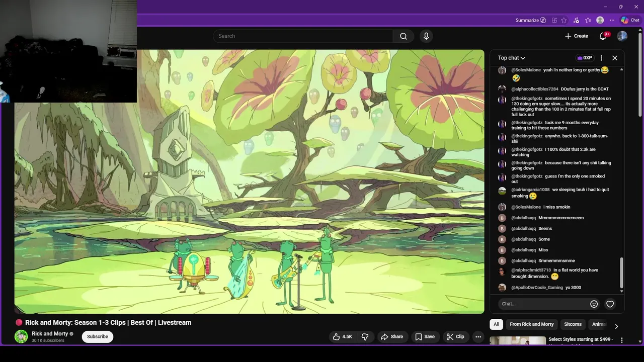Click the @abdulhaqq 'Miss' message
This screenshot has width=644, height=362.
tap(543, 250)
